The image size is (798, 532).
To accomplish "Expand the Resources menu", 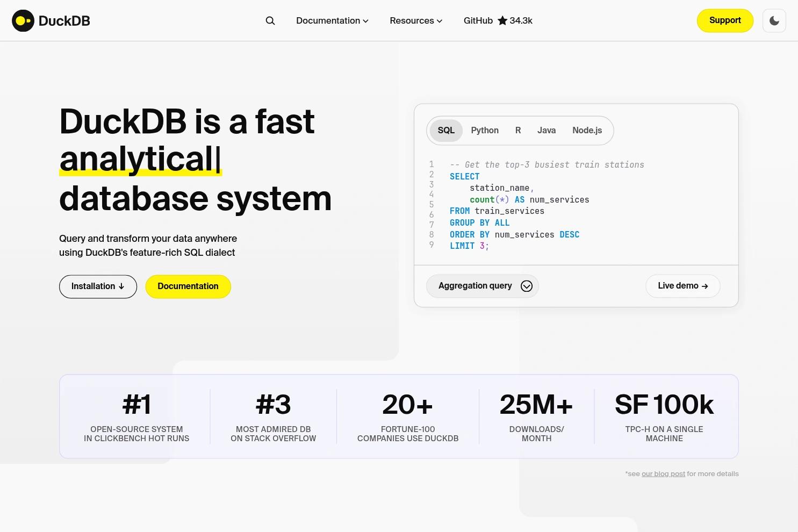I will coord(416,21).
